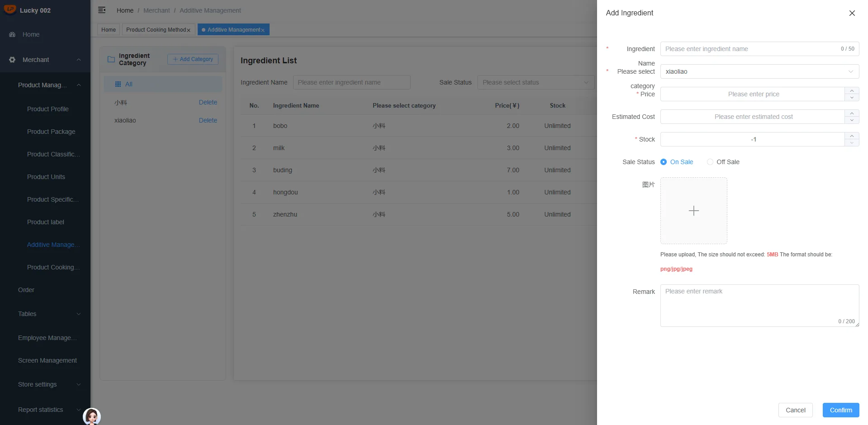Click the plus icon to upload image
Screen dimensions: 868x425
tap(693, 211)
